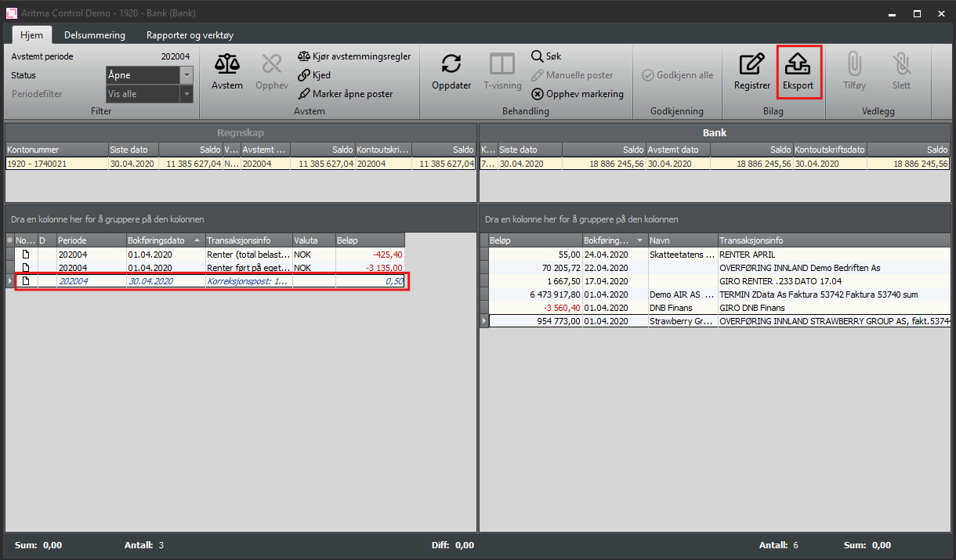Screen dimensions: 956x560
Task: Expand the Vis alle period filter dropdown
Action: pyautogui.click(x=186, y=94)
